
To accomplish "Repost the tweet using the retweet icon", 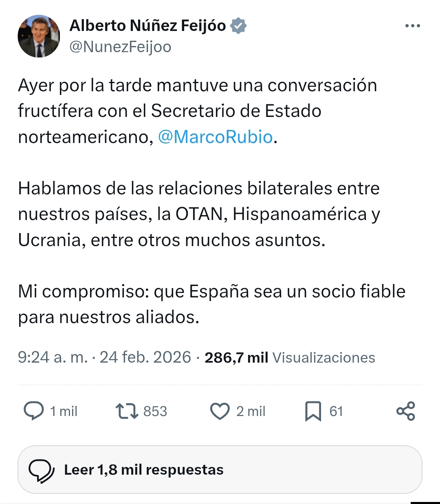I will point(127,411).
